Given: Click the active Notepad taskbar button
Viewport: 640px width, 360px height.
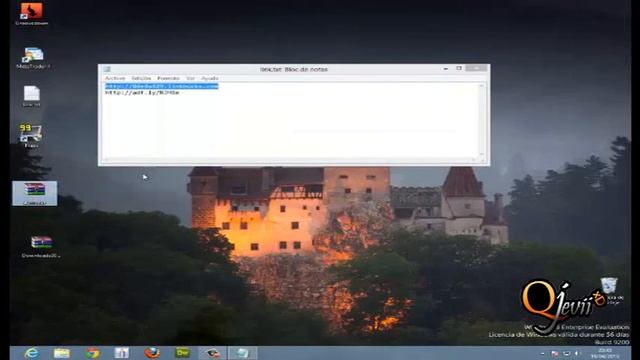Looking at the screenshot, I should (x=242, y=353).
